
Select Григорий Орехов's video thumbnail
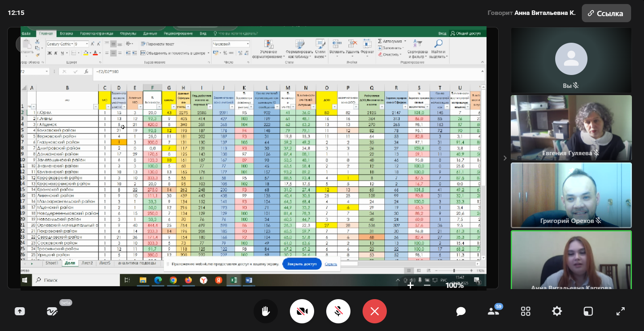click(x=571, y=195)
